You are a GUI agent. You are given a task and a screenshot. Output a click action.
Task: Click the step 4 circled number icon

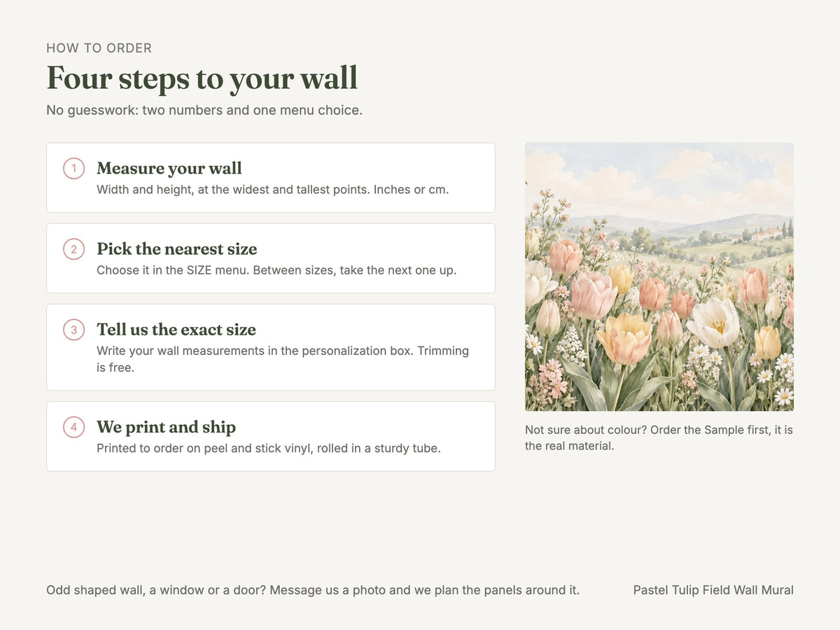point(73,427)
